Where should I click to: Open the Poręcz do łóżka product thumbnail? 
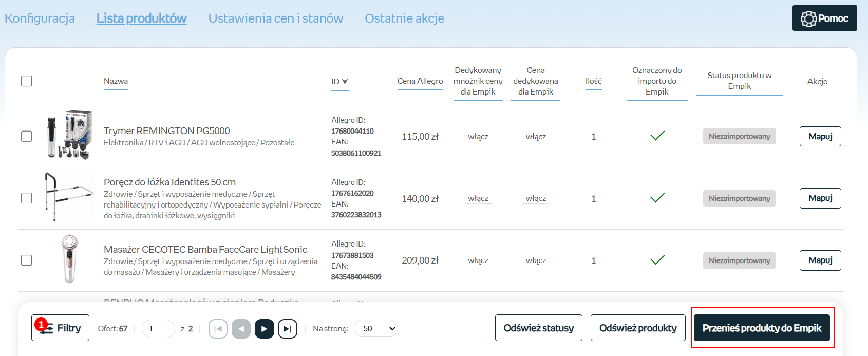[69, 197]
